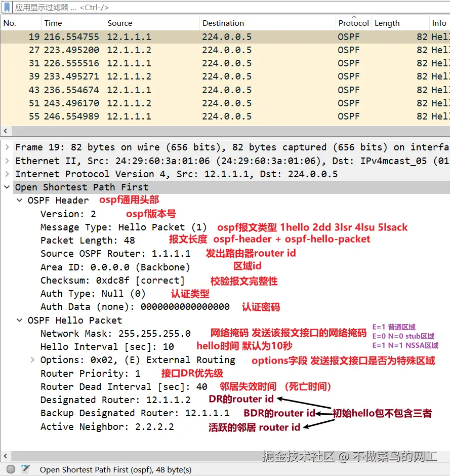The height and width of the screenshot is (476, 450).
Task: Select the Router Priority: 1 field
Action: 91,373
